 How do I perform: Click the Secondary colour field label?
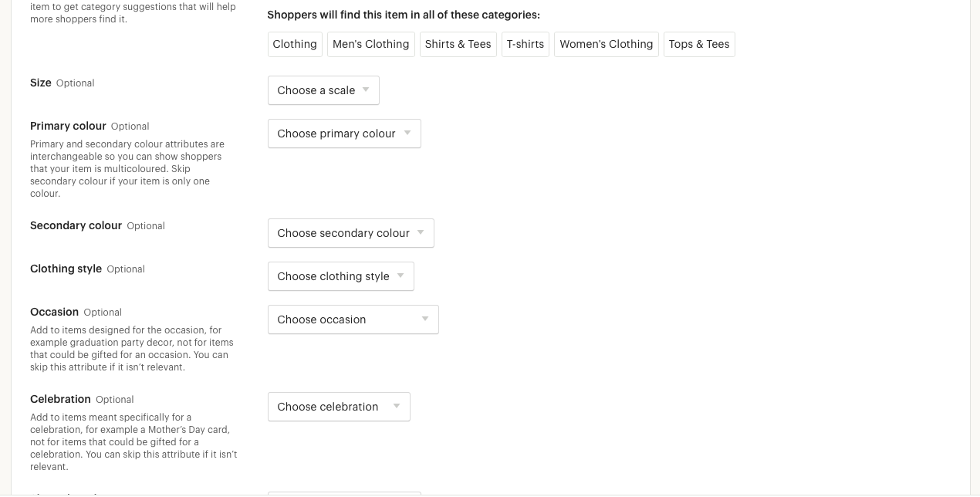pos(76,225)
